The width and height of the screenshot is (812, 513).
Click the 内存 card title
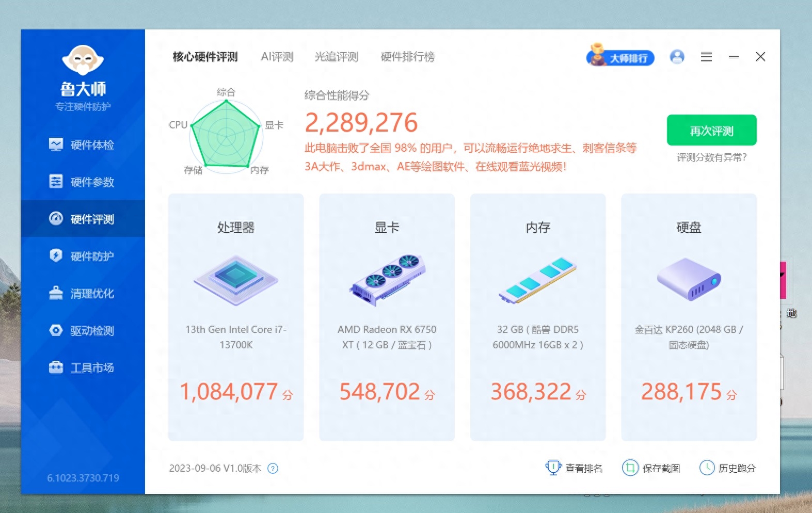point(538,228)
